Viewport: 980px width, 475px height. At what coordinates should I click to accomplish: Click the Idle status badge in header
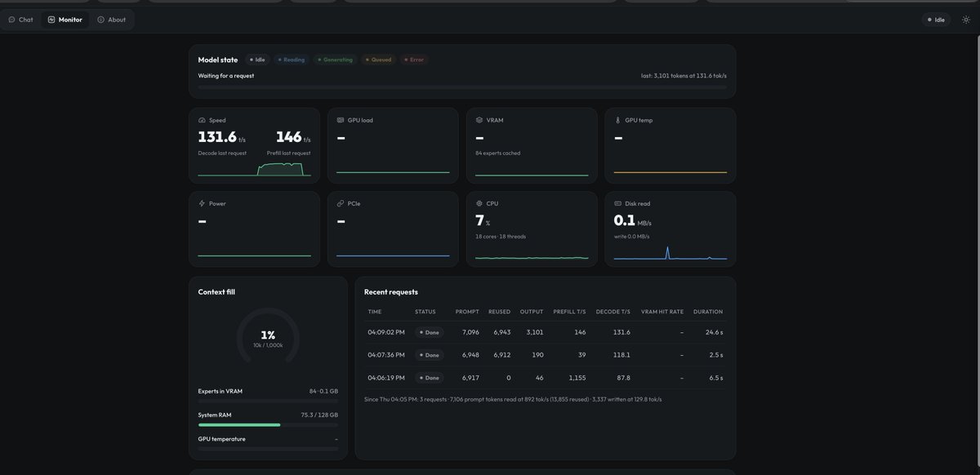click(936, 20)
